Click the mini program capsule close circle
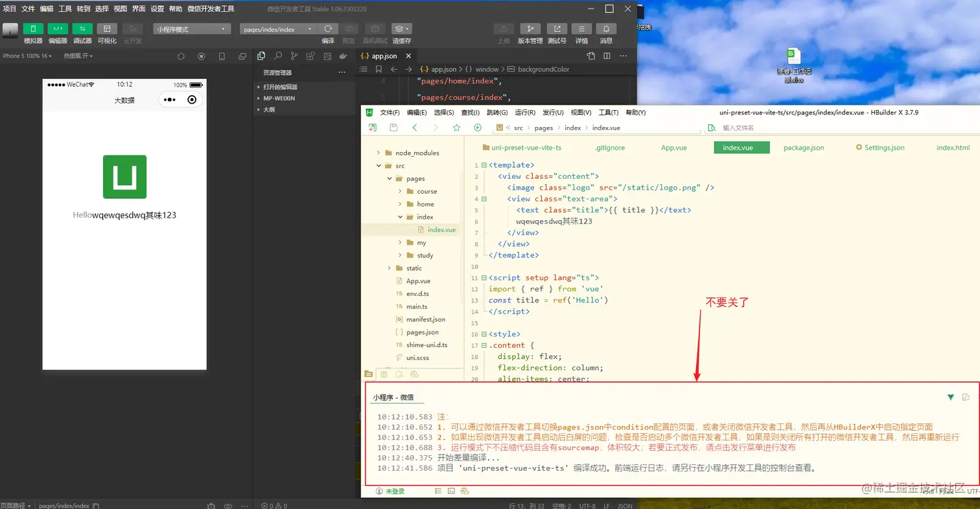The width and height of the screenshot is (980, 509). 192,100
